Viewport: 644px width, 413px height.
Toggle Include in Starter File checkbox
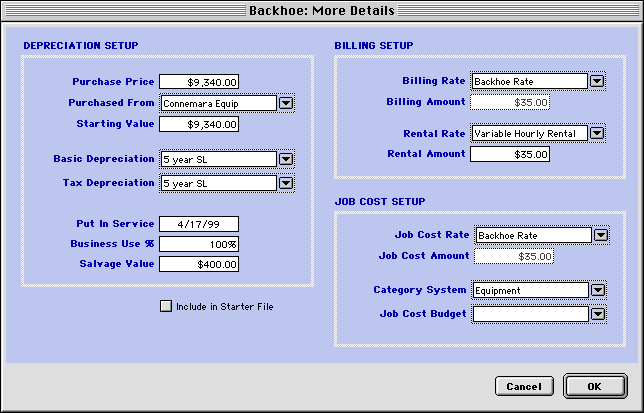click(x=166, y=306)
